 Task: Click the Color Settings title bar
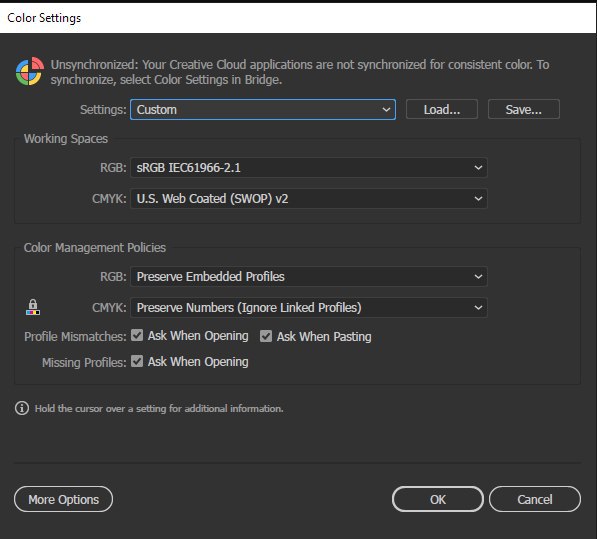tap(298, 18)
